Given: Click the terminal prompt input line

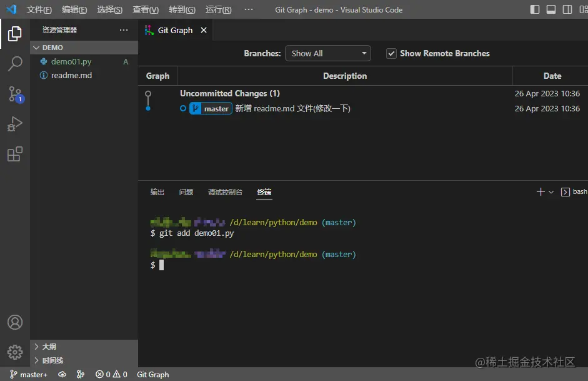Looking at the screenshot, I should [157, 265].
